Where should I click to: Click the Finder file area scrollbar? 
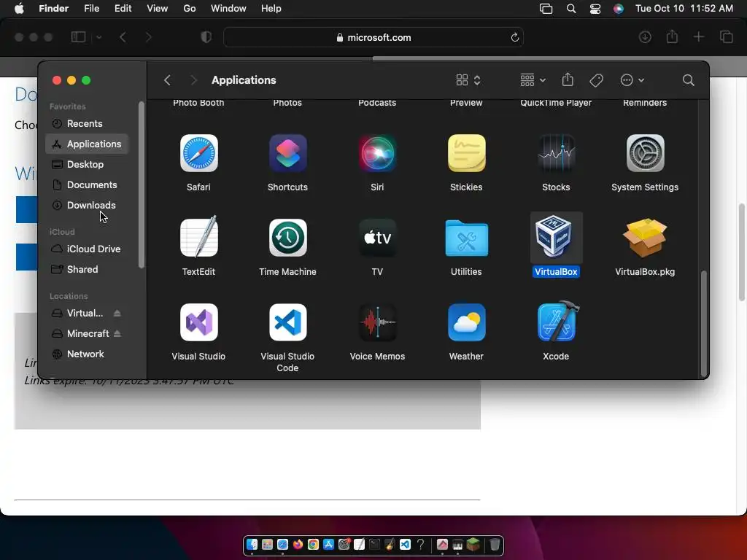[x=703, y=324]
